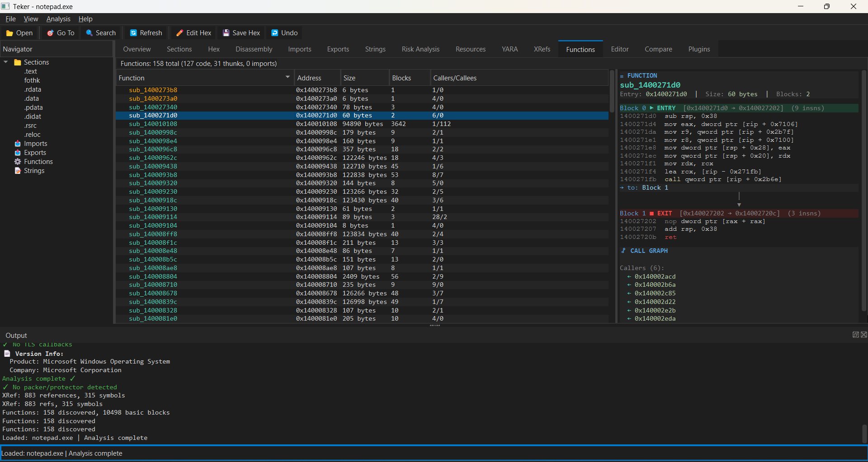
Task: Float the Output panel with the undock button
Action: pos(855,335)
